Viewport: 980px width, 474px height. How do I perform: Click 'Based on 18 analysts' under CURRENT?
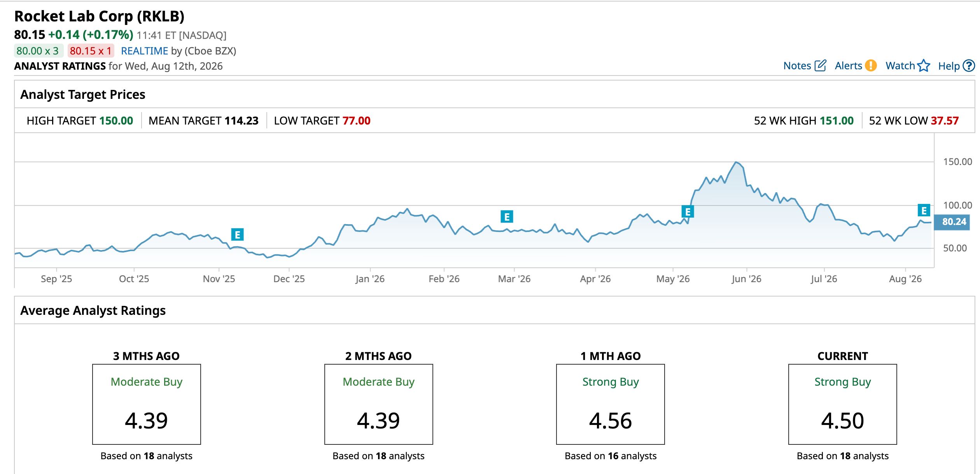(843, 456)
